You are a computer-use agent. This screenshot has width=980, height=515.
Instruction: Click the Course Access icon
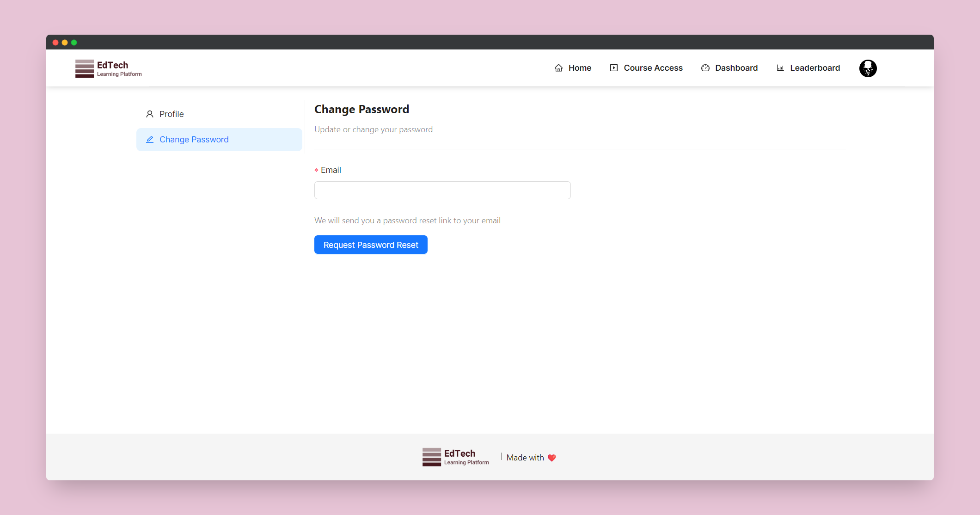(x=613, y=67)
